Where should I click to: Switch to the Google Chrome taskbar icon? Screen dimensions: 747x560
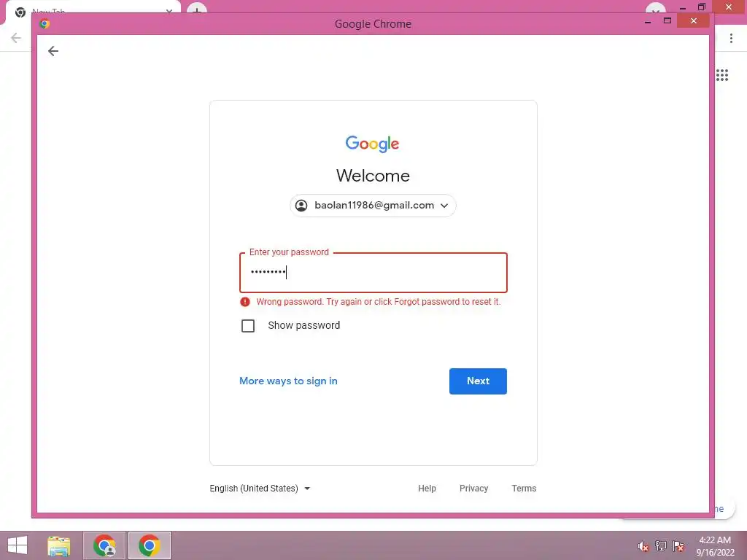coord(149,545)
